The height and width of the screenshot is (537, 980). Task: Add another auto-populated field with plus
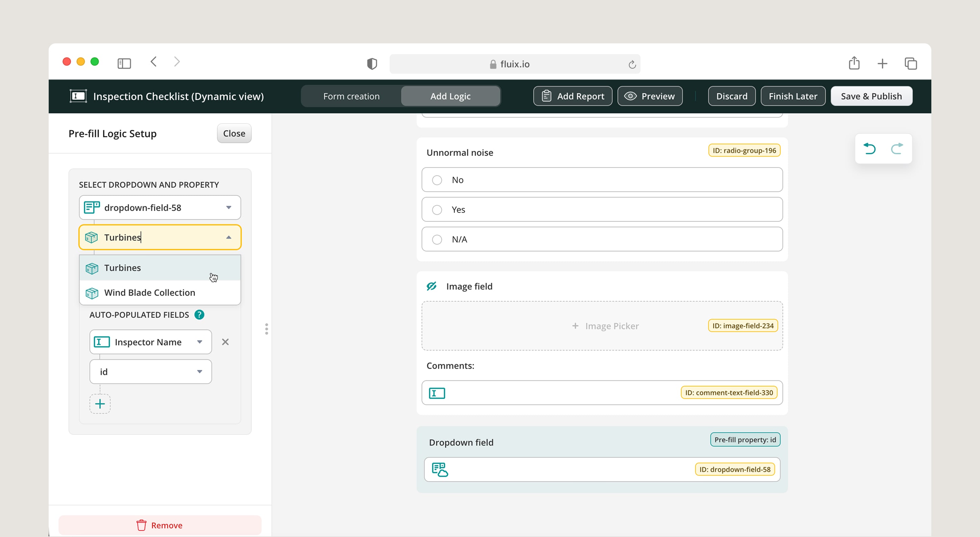coord(100,404)
